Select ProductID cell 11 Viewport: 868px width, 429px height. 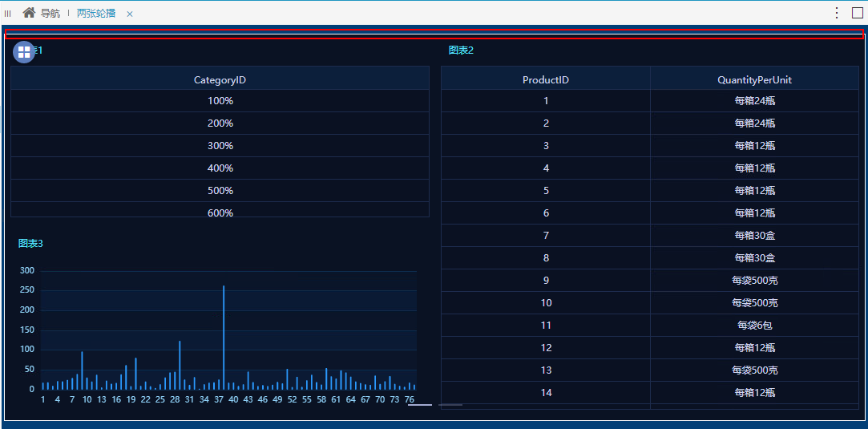[x=546, y=326]
